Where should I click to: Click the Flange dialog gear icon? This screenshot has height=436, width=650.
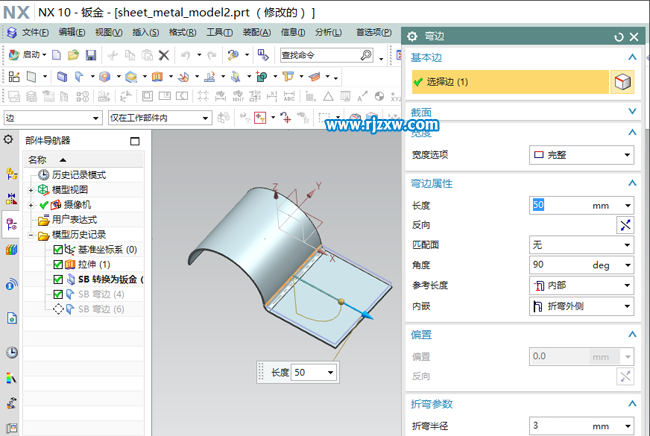(412, 36)
